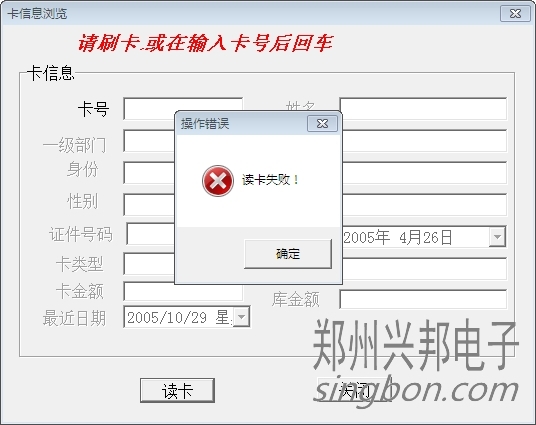This screenshot has height=425, width=536.
Task: Click the red error icon
Action: pos(218,181)
